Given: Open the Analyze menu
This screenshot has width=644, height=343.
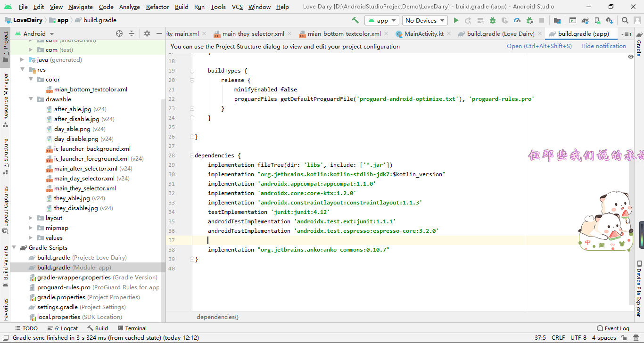Looking at the screenshot, I should (130, 7).
